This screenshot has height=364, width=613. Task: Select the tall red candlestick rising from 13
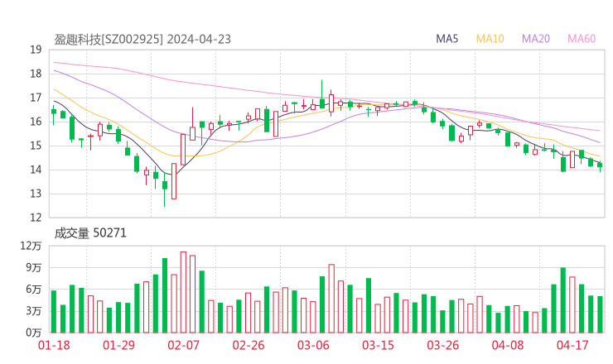(x=174, y=181)
